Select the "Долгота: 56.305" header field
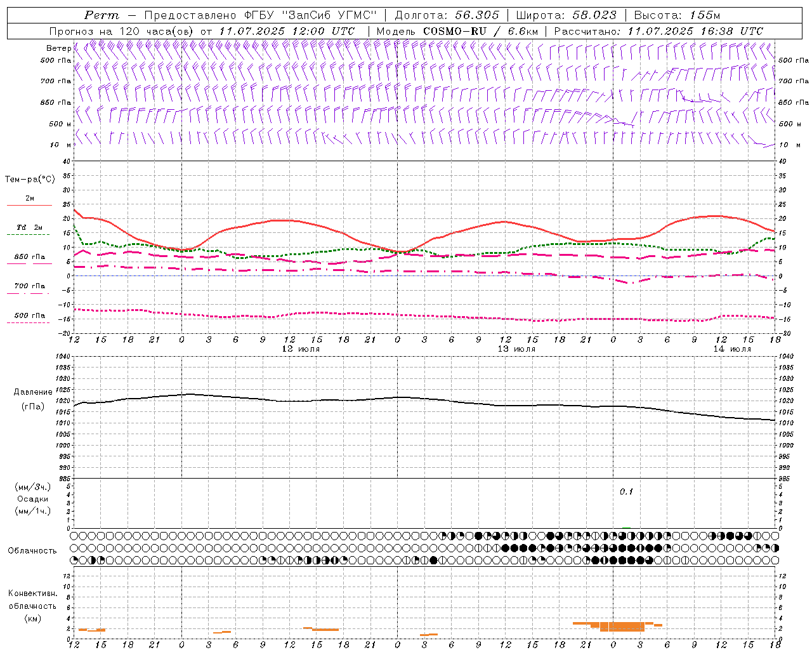Viewport: 812px width, 650px height. 447,15
